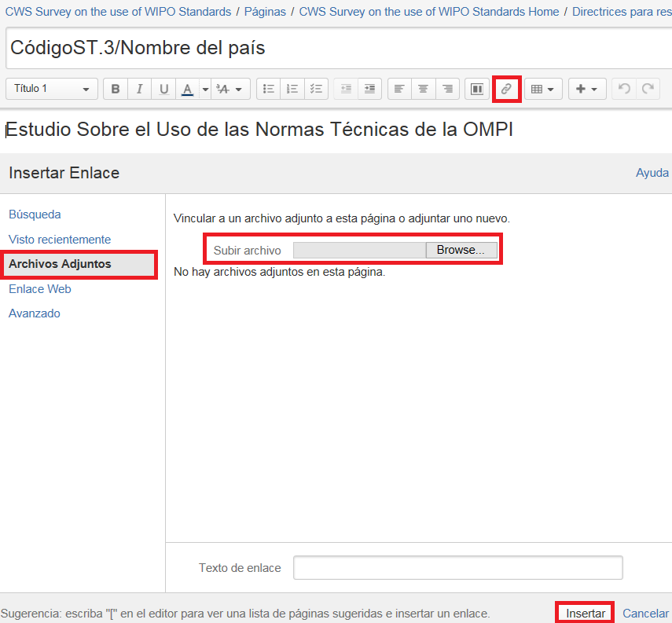Apply underline formatting
The image size is (672, 623).
click(163, 90)
